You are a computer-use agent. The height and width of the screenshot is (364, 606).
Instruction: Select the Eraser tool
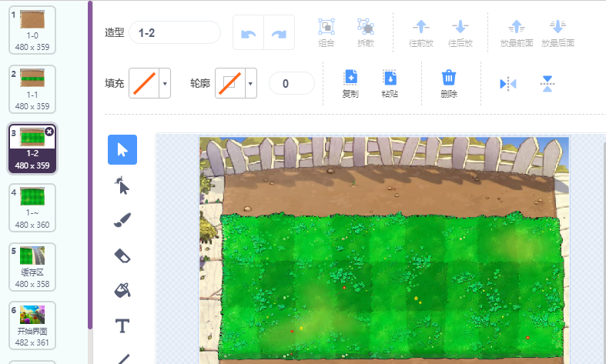(x=122, y=255)
